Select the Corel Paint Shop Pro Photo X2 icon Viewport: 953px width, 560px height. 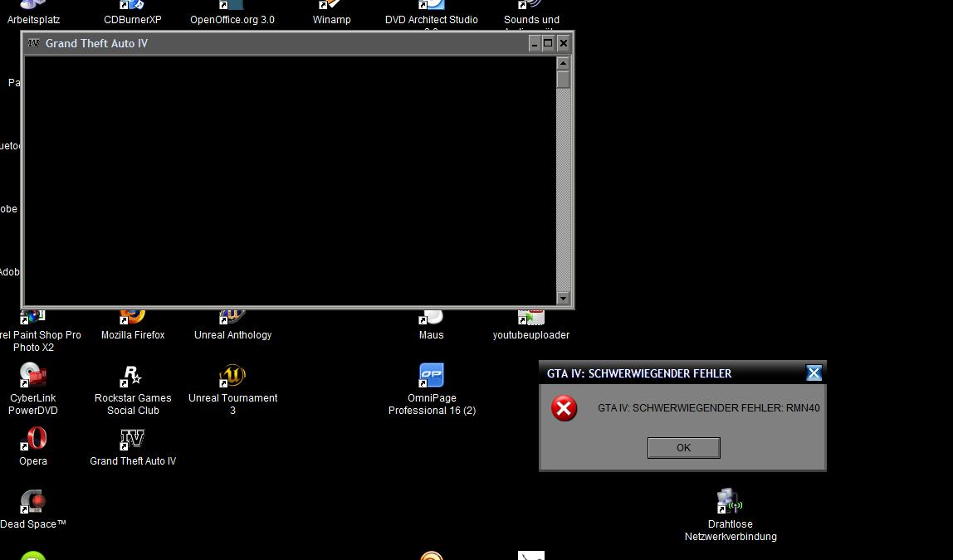(x=34, y=332)
